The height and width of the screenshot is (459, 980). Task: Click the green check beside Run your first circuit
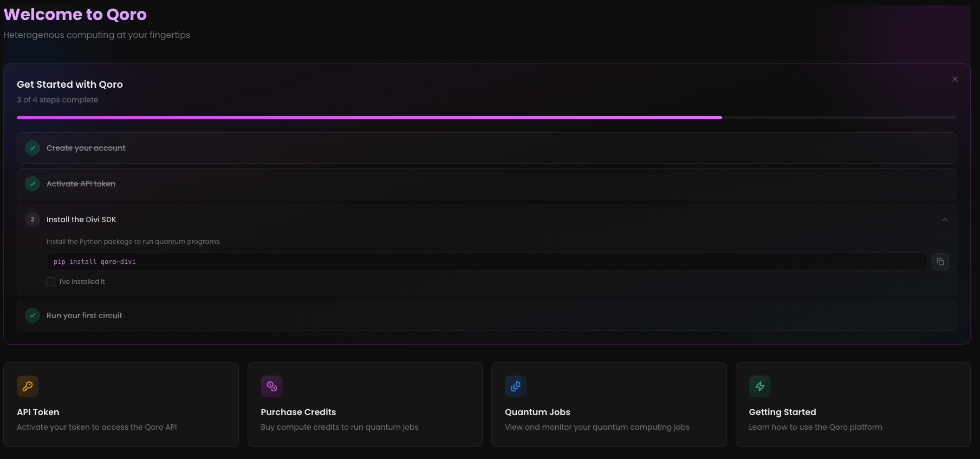click(33, 315)
